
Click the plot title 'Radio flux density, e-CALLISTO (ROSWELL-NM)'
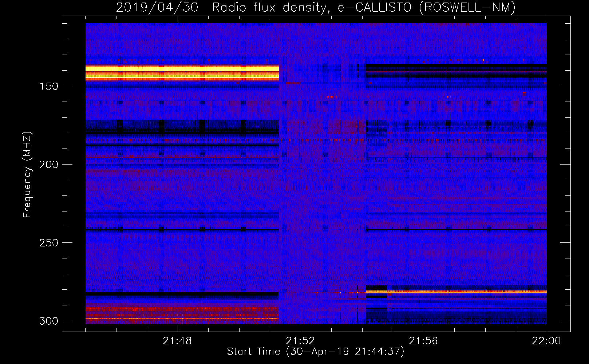[x=364, y=8]
